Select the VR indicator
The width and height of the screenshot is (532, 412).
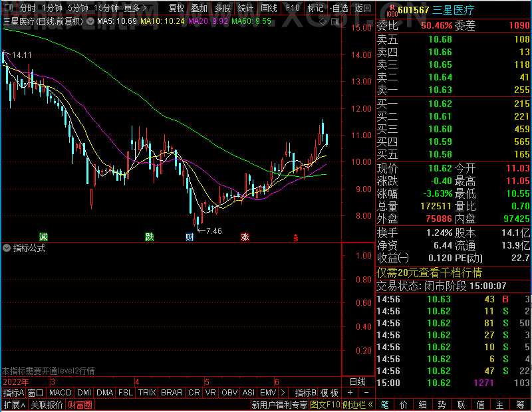click(x=210, y=392)
